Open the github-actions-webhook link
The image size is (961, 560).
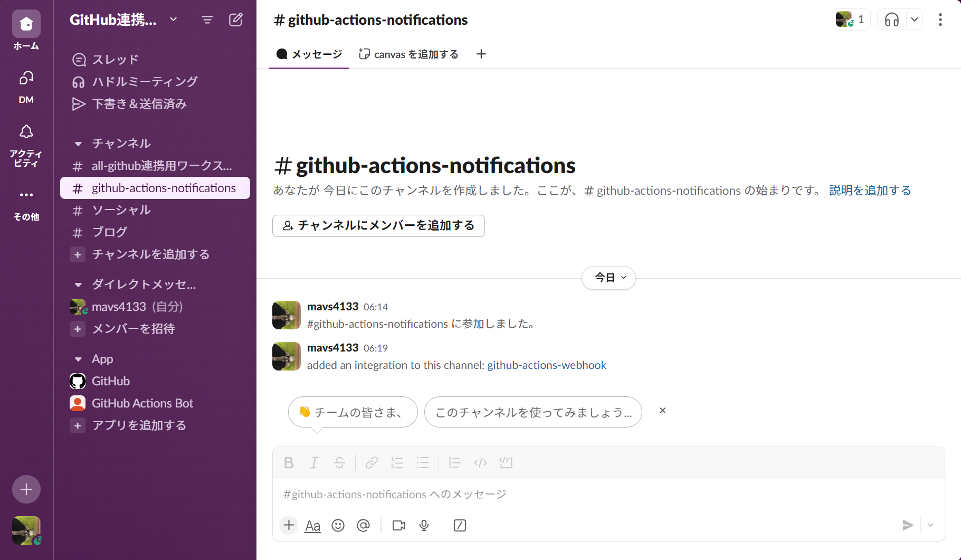click(547, 365)
